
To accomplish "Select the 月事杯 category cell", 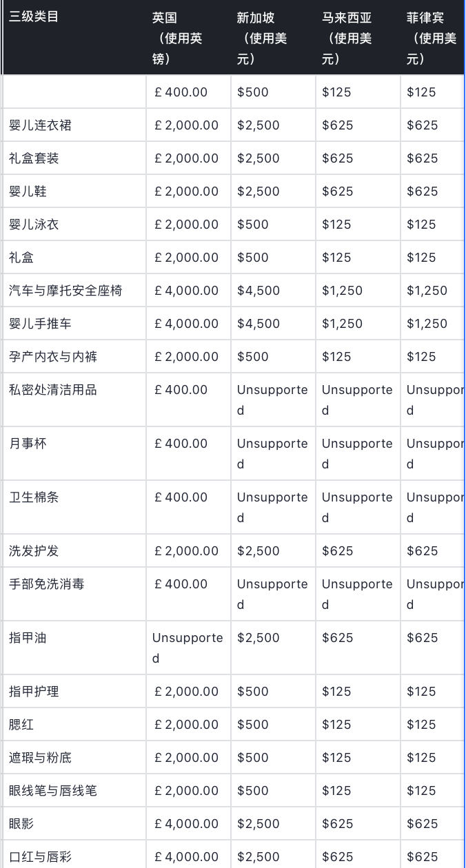I will coord(28,444).
